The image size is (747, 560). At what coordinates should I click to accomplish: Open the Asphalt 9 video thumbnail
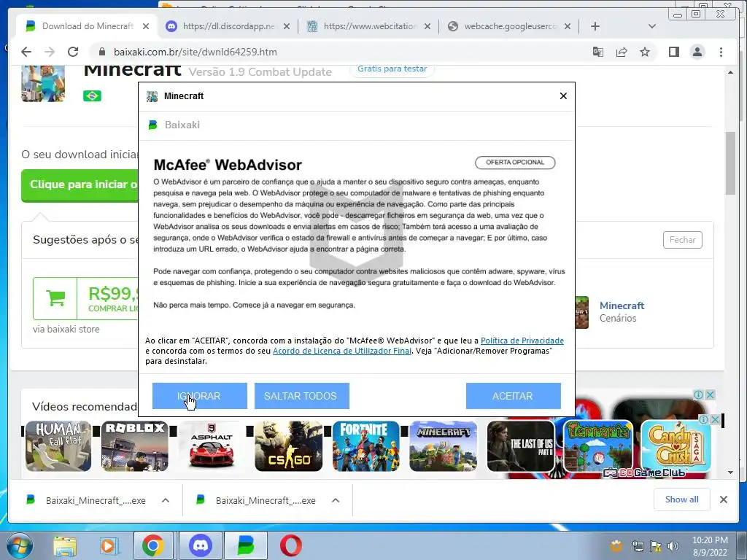[212, 446]
